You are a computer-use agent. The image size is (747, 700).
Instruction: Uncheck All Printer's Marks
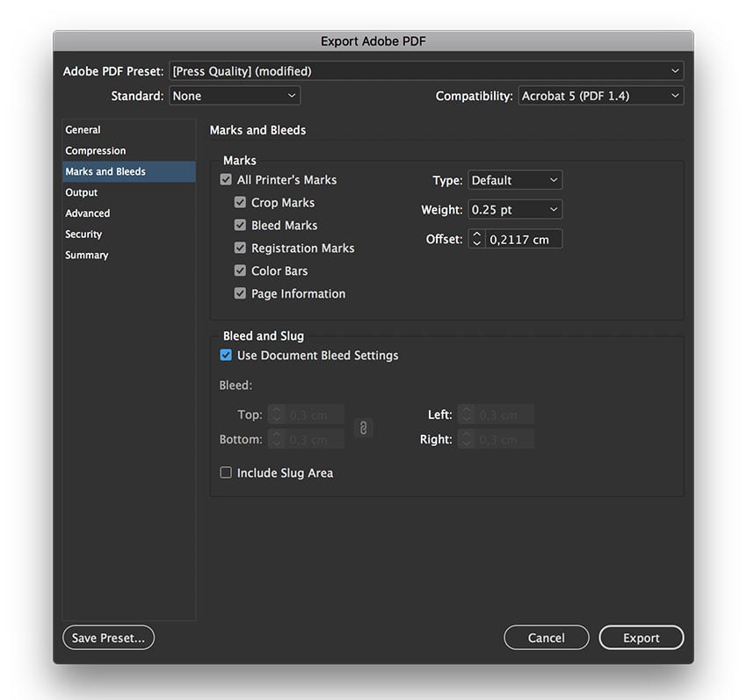(226, 179)
